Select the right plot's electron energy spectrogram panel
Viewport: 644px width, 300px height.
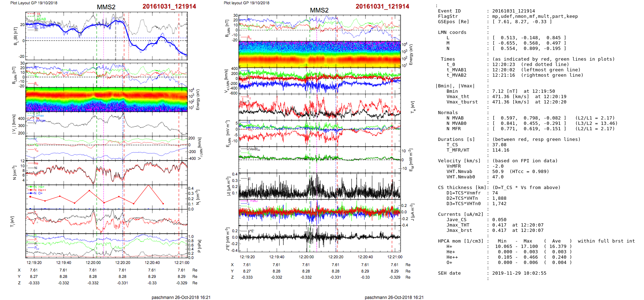320,54
